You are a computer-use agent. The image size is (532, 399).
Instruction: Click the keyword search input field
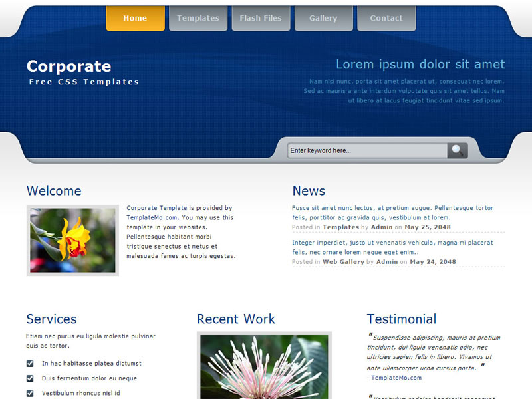coord(367,150)
